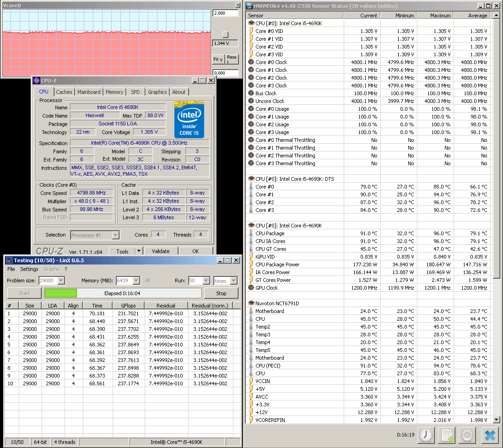
Task: Click the blue X close sensors icon
Action: (490, 435)
